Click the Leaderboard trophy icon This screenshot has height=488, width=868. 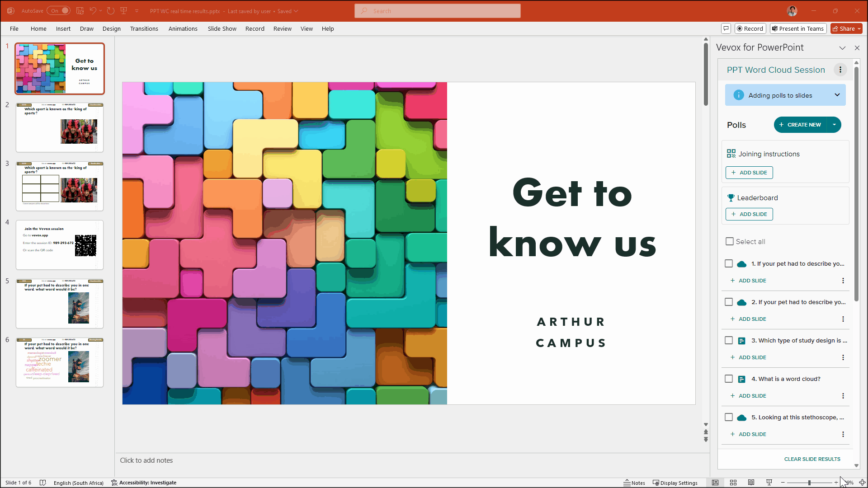pyautogui.click(x=731, y=198)
